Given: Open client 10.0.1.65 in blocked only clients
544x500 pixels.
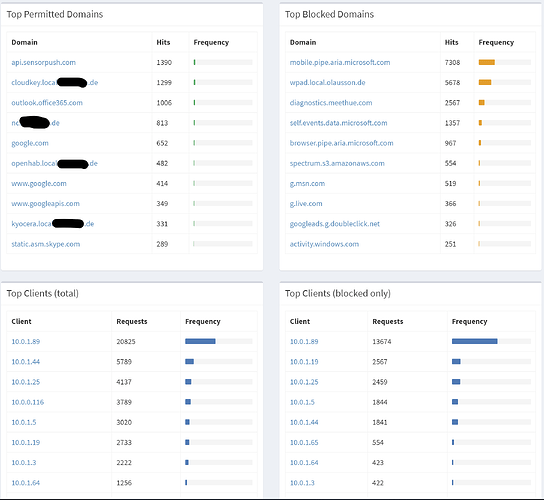Looking at the screenshot, I should tap(304, 442).
